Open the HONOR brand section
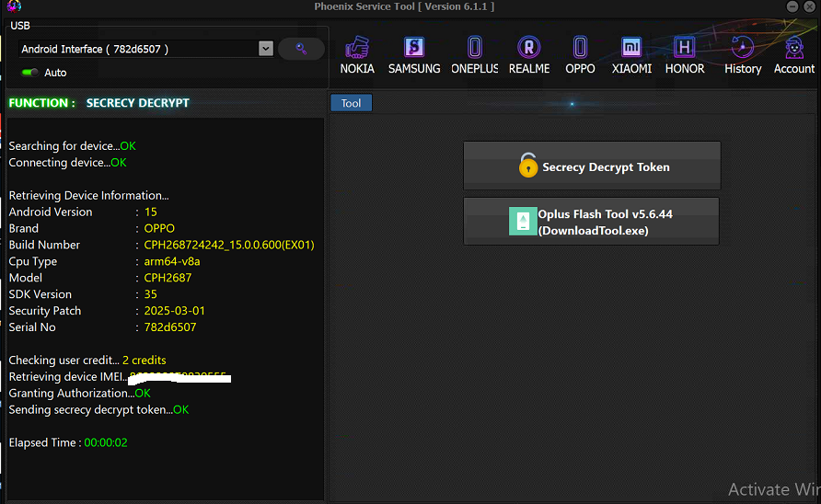821x504 pixels. coord(685,56)
